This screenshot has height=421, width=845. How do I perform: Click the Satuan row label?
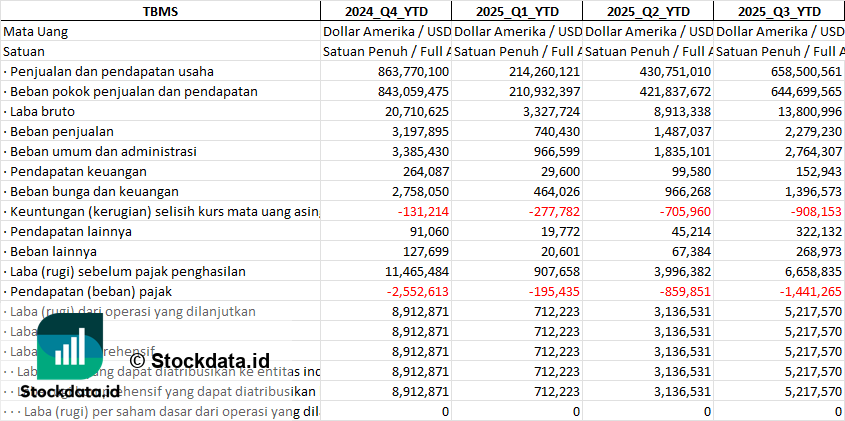tap(24, 52)
